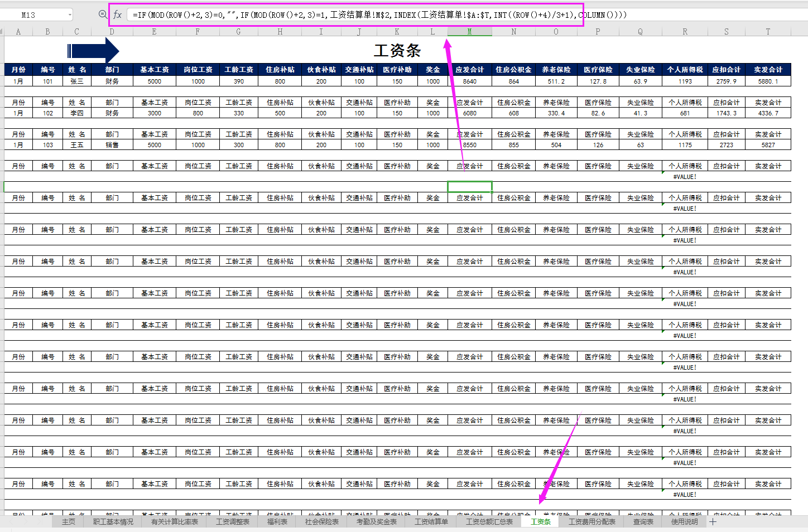This screenshot has width=808, height=532.
Task: Click the selected green-bordered cell M13
Action: pos(470,187)
